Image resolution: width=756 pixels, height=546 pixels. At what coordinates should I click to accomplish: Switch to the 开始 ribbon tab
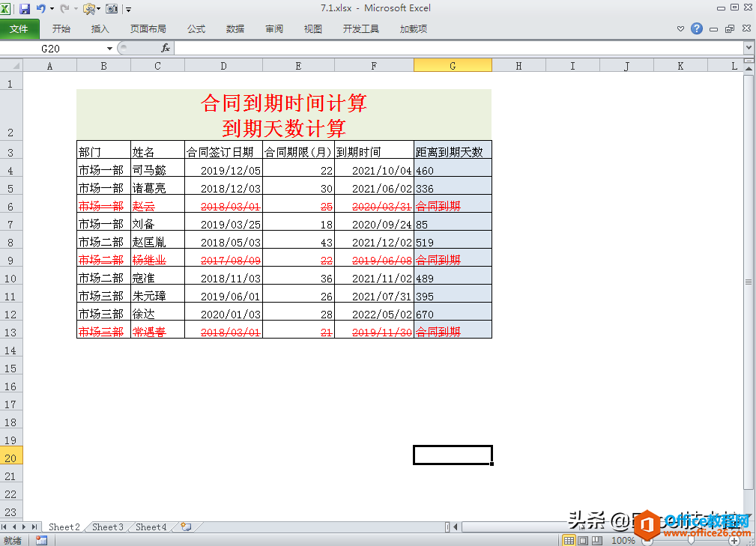[61, 29]
